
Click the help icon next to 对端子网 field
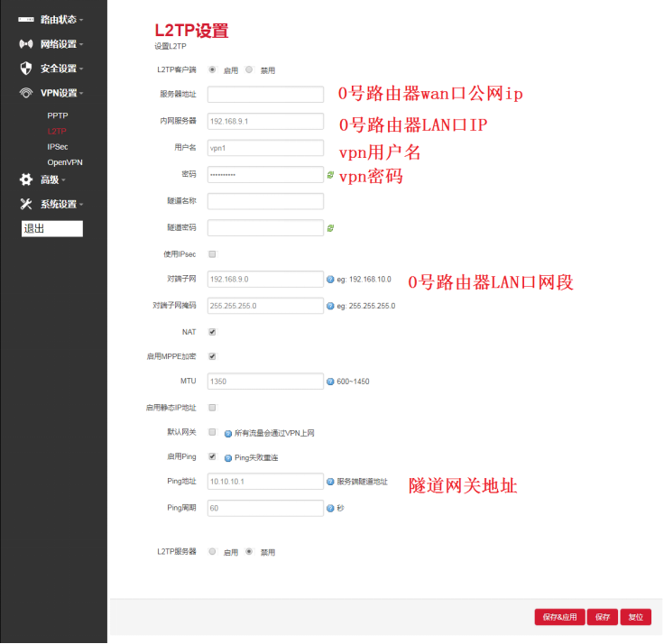click(x=330, y=280)
